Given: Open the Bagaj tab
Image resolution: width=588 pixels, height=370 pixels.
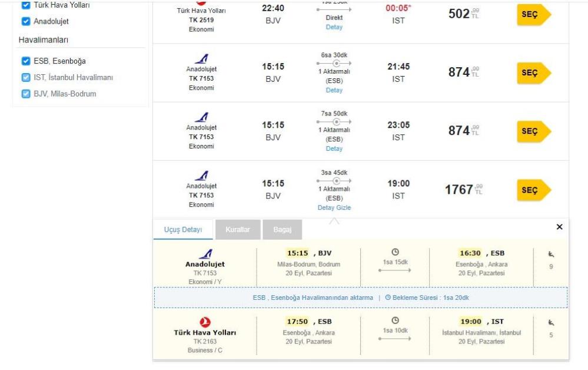Looking at the screenshot, I should 283,229.
